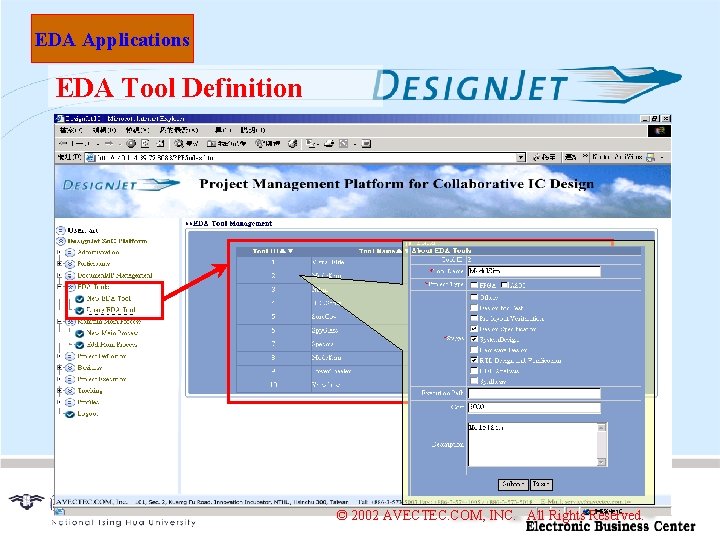The image size is (720, 540).
Task: Click the Print toolbar icon
Action: coord(329,144)
